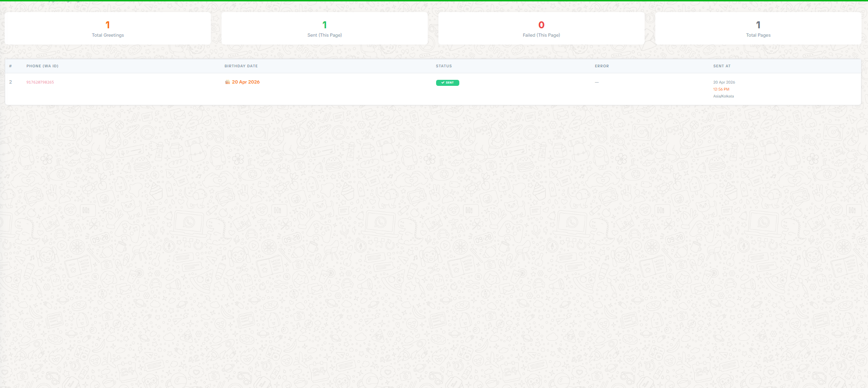Click the 20 Apr 2026 sent-at date
The width and height of the screenshot is (868, 388).
click(724, 82)
